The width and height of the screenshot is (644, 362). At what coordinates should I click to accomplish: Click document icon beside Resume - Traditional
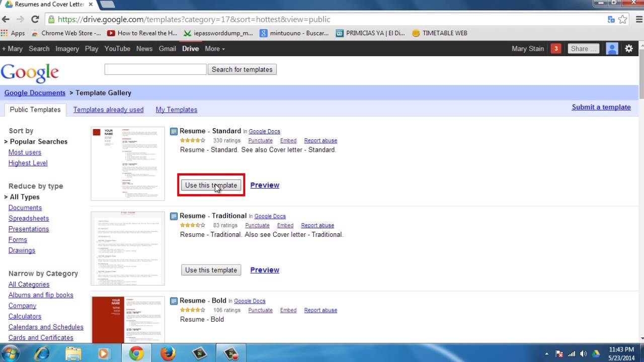pos(174,216)
